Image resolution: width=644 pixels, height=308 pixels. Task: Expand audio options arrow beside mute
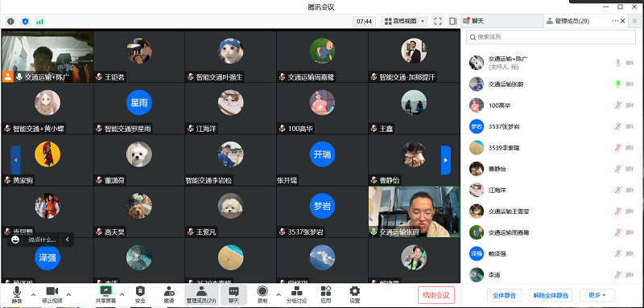coord(34,294)
